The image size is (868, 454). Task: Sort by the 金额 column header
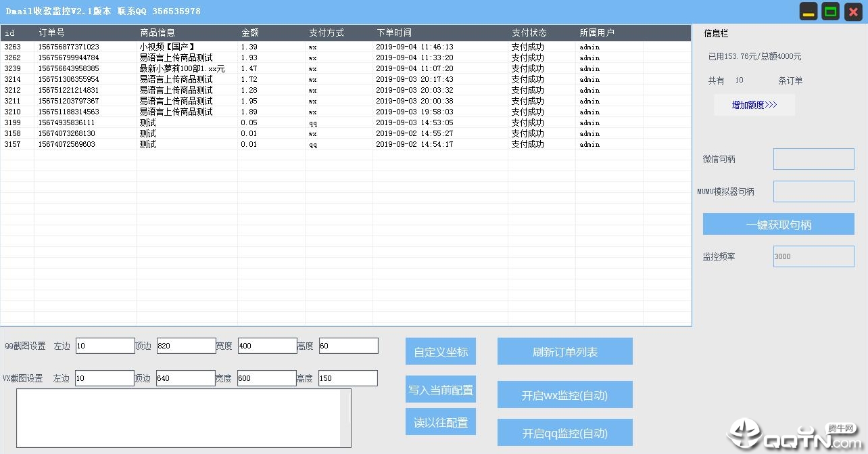click(x=272, y=32)
